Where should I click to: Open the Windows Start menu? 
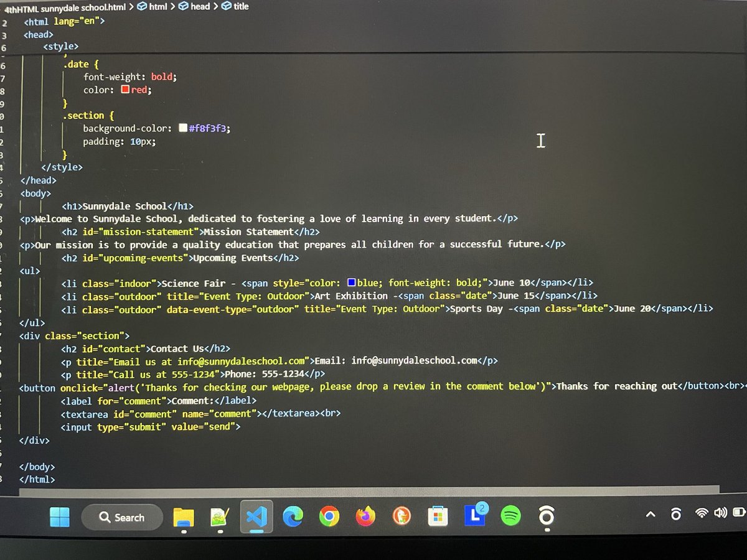tap(60, 516)
